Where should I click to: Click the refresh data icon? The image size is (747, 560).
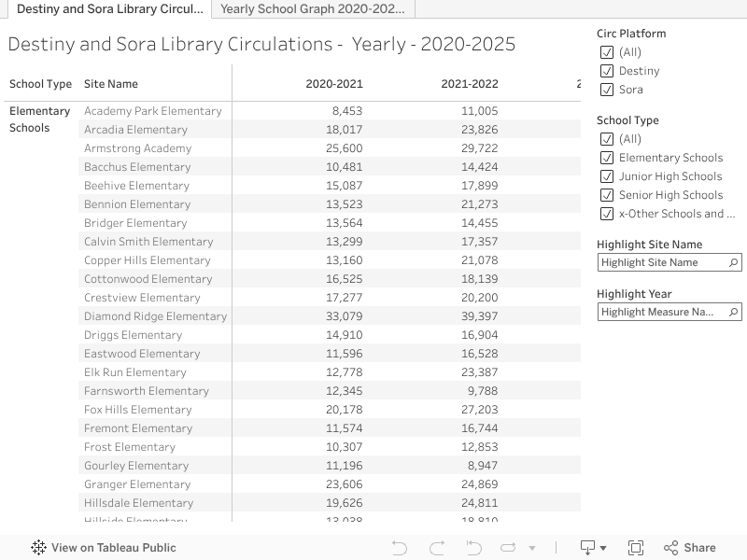click(509, 548)
